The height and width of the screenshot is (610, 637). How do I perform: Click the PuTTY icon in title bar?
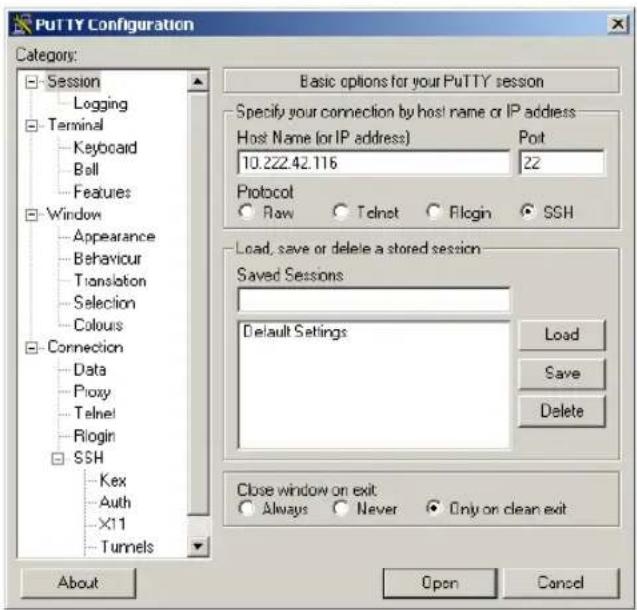pos(22,24)
